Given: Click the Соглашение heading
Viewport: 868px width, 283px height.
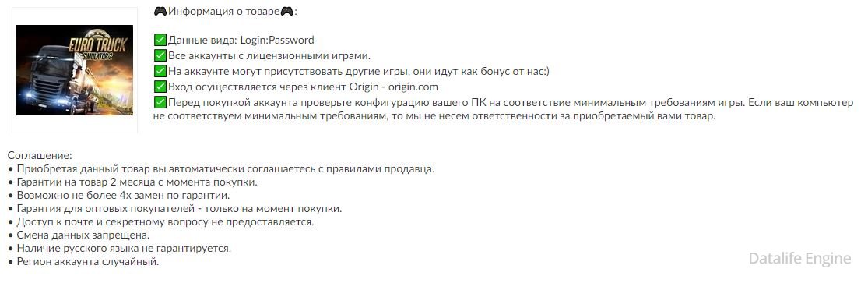Looking at the screenshot, I should (40, 156).
